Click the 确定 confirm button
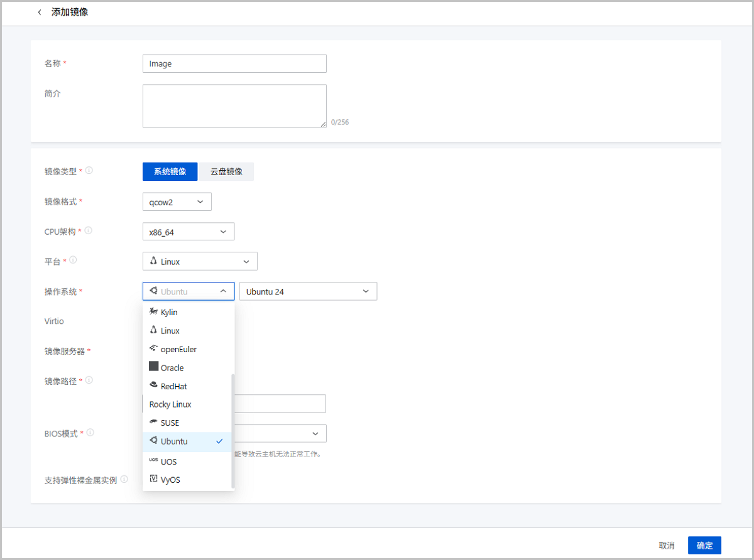Viewport: 754px width, 560px height. click(x=704, y=546)
